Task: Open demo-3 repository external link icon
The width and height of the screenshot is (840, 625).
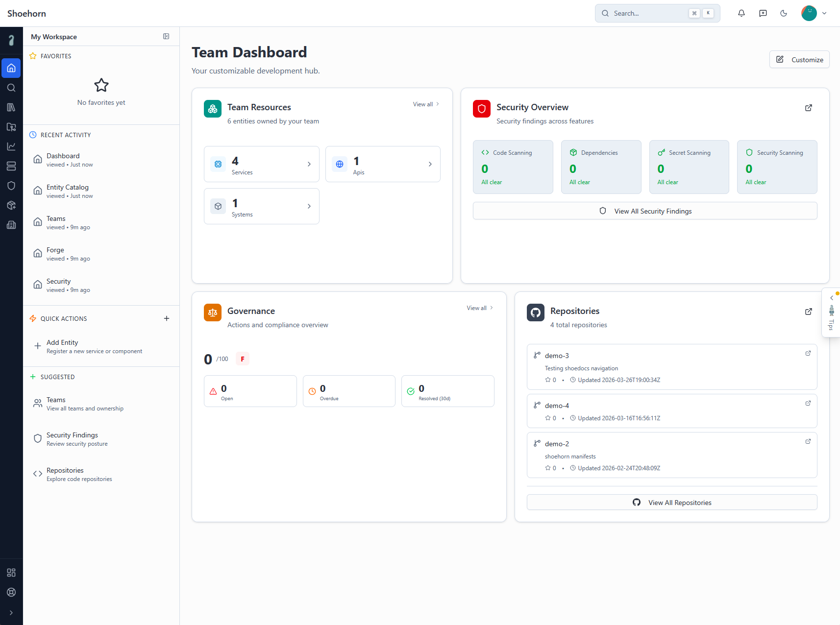Action: coord(808,353)
